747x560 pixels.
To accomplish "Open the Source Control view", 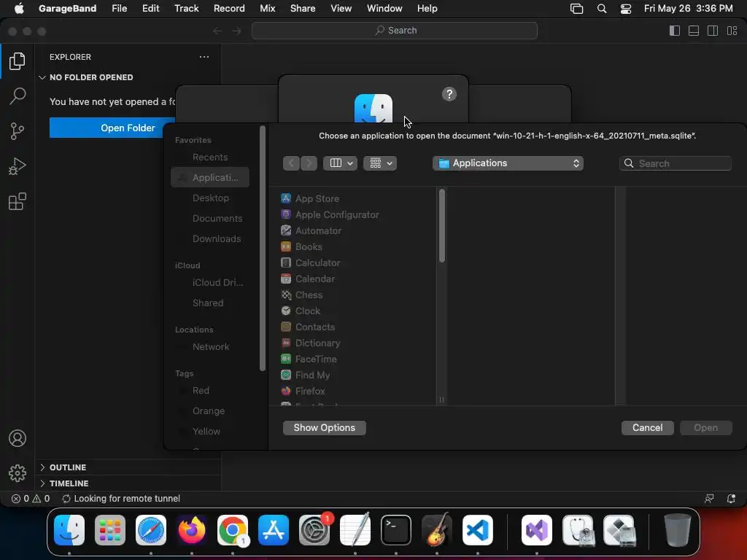I will tap(18, 131).
